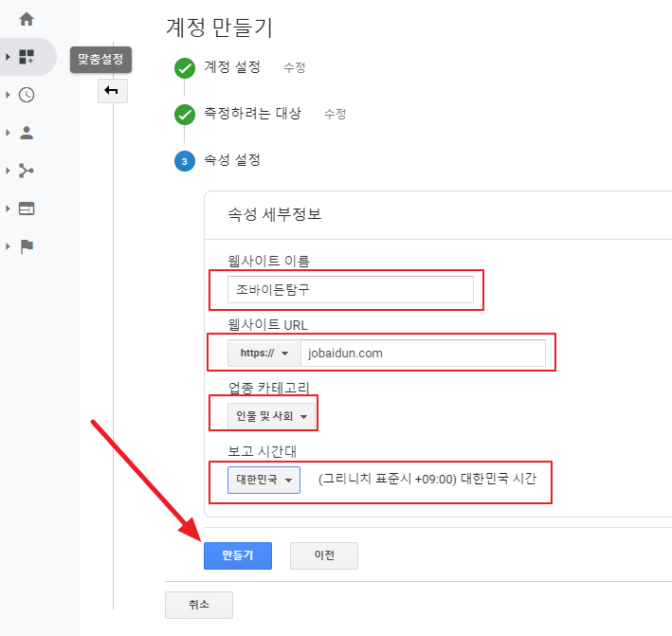Click the 계정 만들기 page title
672x636 pixels.
tap(220, 27)
